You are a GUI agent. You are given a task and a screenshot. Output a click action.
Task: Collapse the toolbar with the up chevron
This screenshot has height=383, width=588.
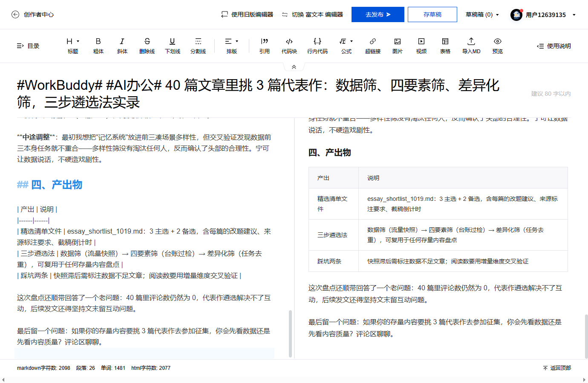coord(294,67)
